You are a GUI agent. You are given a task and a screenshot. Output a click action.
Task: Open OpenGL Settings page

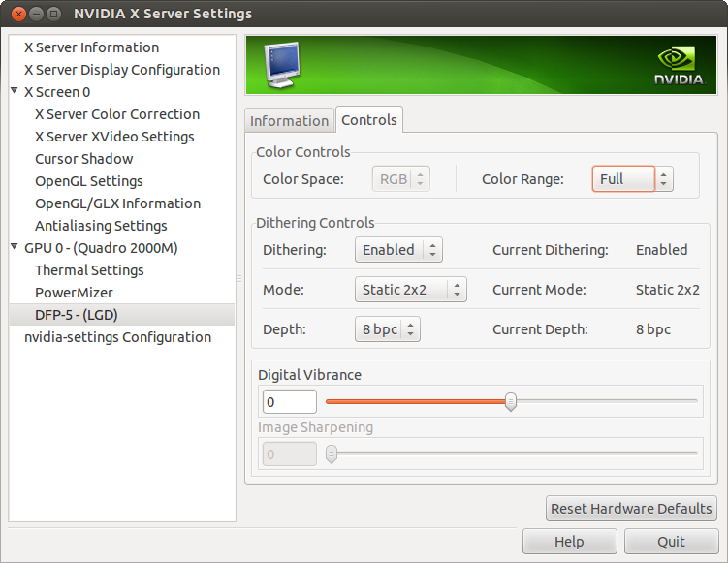click(89, 181)
